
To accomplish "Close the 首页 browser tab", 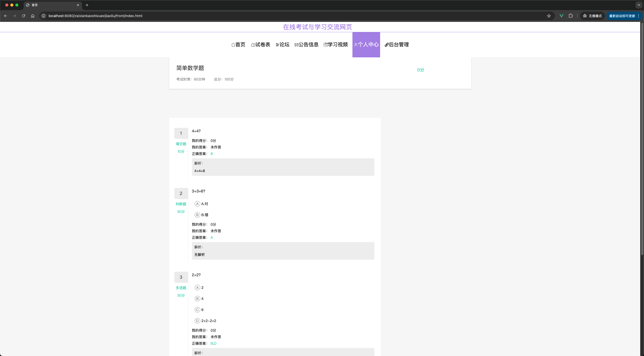I will 78,5.
